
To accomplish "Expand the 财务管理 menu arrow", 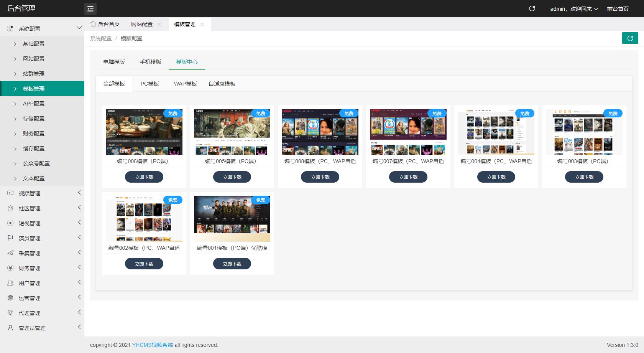I will point(79,267).
